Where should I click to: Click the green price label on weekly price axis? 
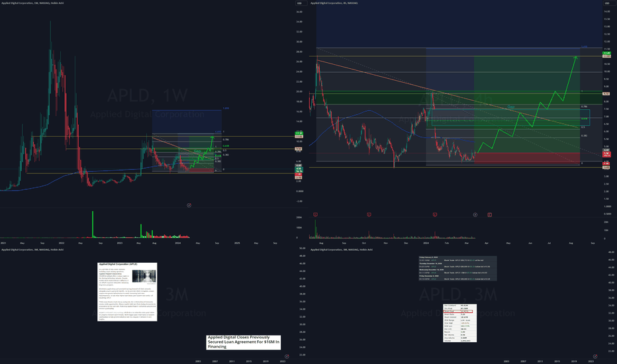[x=299, y=134]
